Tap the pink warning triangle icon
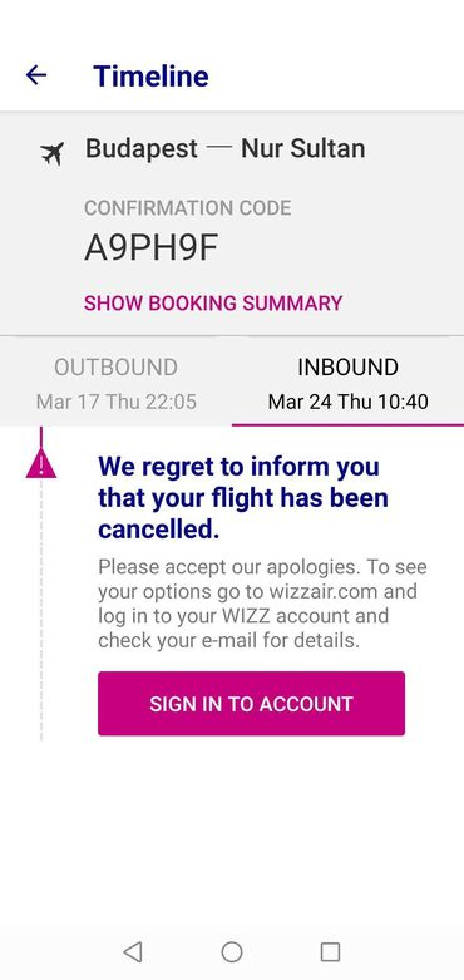 click(x=41, y=466)
